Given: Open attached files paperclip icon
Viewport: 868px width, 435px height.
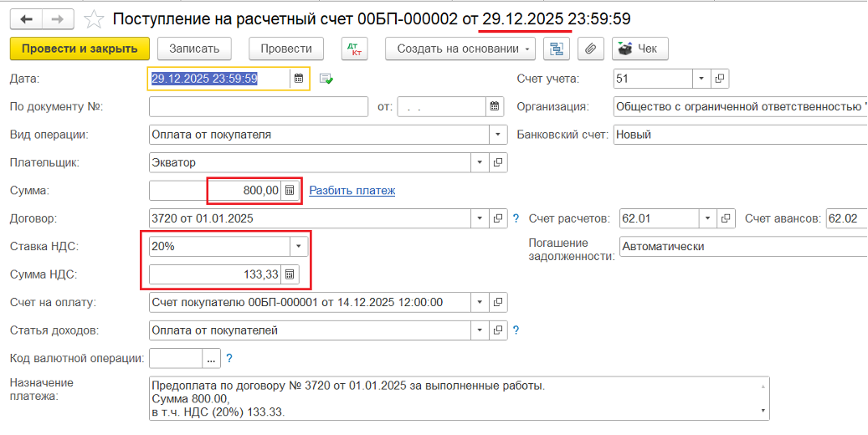Looking at the screenshot, I should point(590,49).
